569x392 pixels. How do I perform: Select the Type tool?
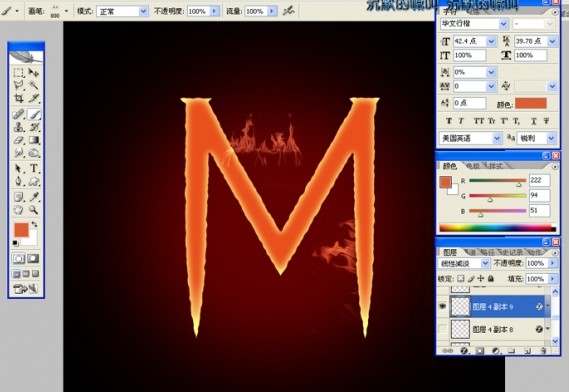pos(34,168)
